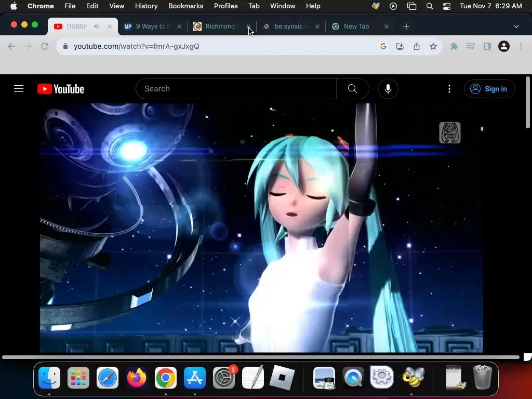Close the Richmond tab

pos(248,26)
